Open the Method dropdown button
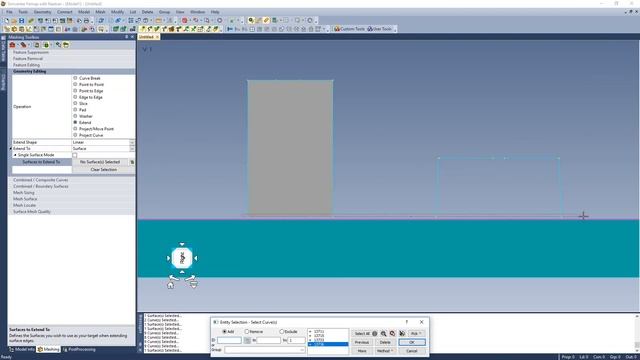640x360 pixels. [x=385, y=351]
